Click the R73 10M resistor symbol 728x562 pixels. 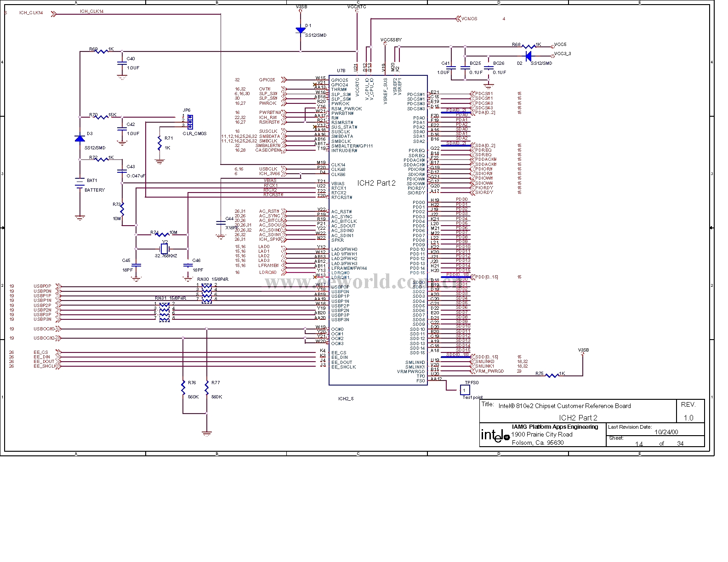point(122,210)
